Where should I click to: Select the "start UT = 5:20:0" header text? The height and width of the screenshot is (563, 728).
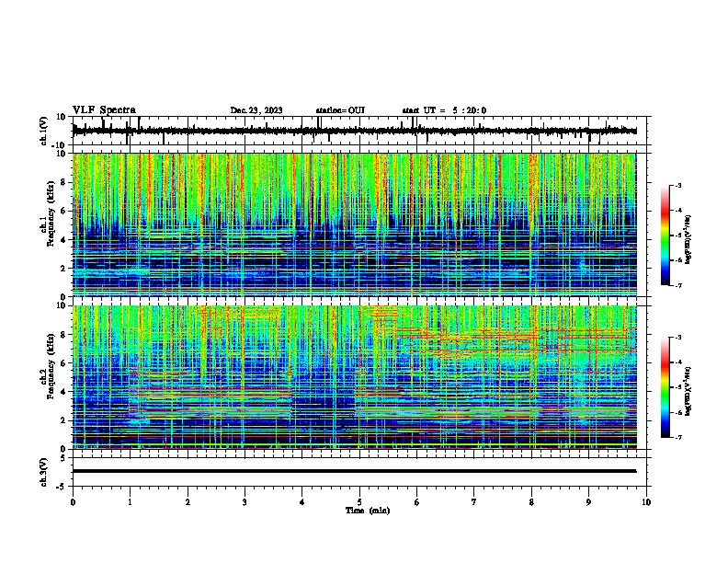pos(444,110)
